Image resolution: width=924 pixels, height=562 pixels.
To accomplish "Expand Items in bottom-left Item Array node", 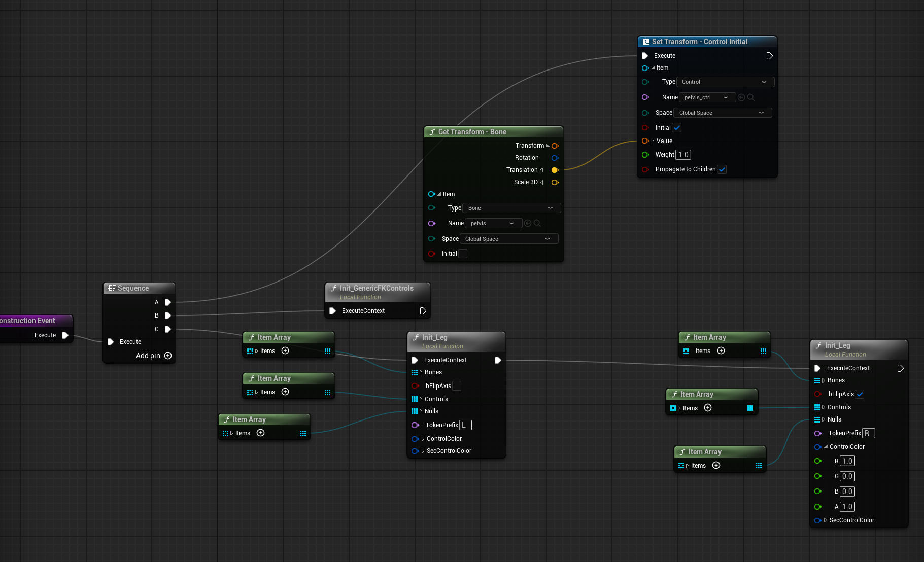I will 231,433.
